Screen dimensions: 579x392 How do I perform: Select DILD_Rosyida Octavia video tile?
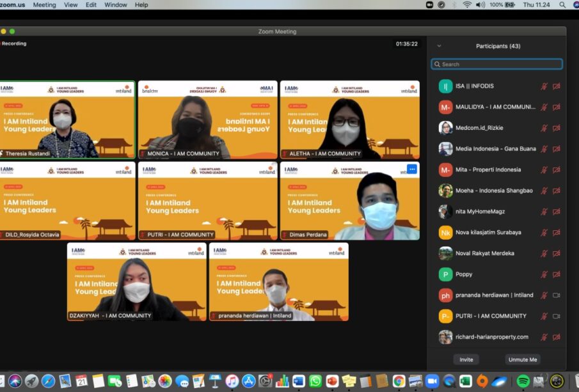pos(68,201)
